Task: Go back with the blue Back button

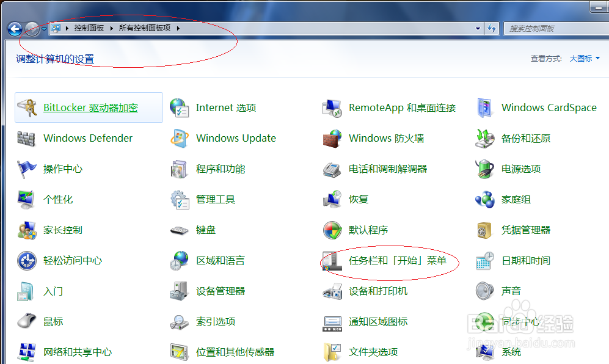Action: pos(15,29)
